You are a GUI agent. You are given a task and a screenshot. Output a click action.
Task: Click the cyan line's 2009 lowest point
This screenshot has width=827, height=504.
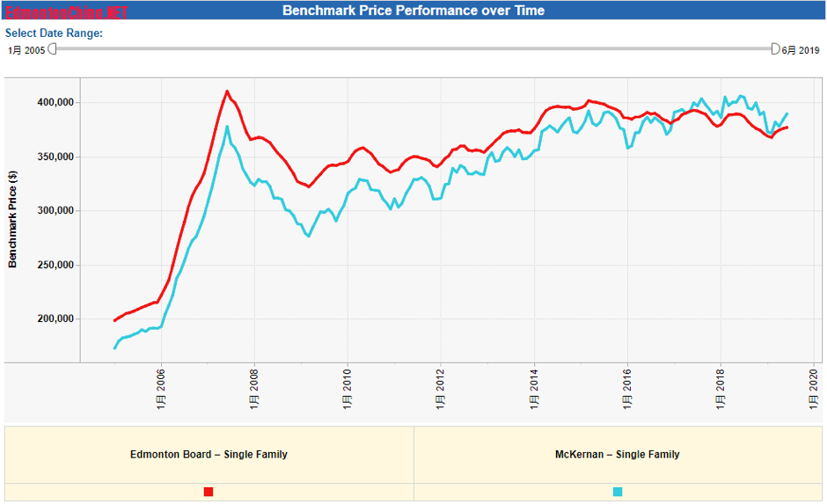coord(309,237)
